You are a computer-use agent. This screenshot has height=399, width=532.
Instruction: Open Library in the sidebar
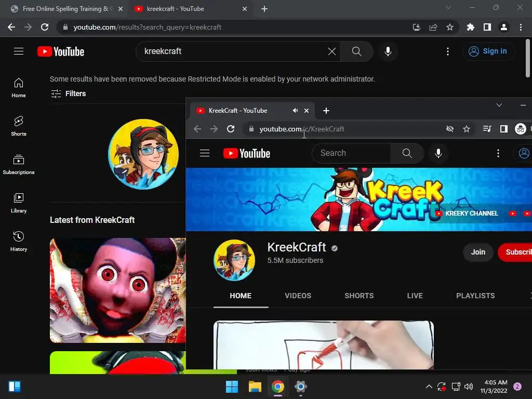coord(19,203)
